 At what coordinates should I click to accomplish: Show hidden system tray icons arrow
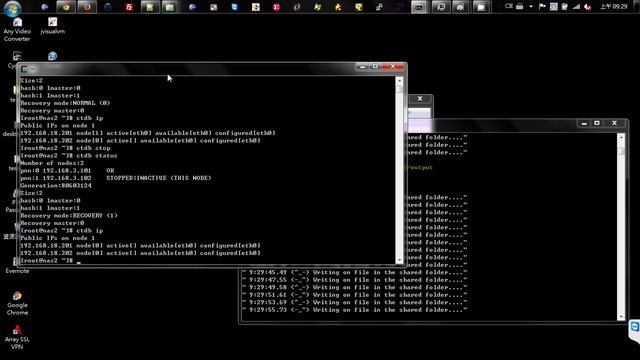tap(531, 7)
